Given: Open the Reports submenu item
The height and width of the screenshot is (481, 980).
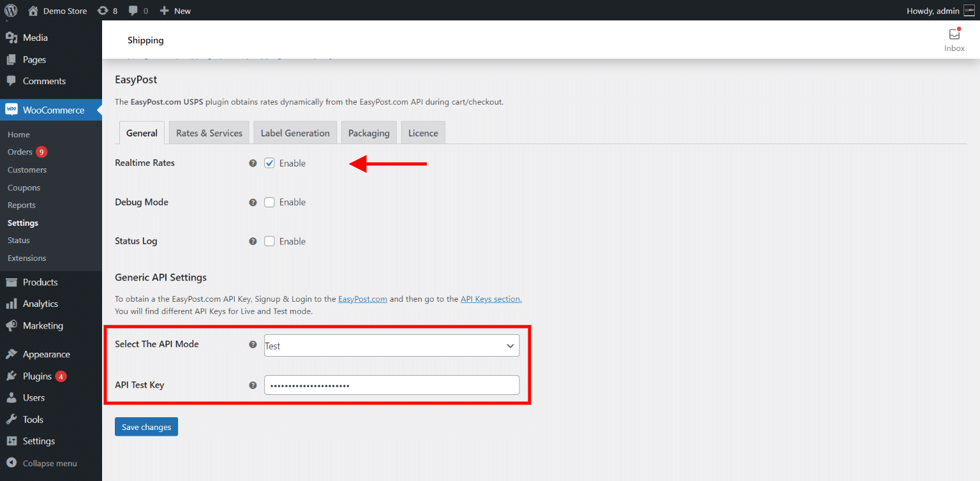Looking at the screenshot, I should tap(22, 205).
